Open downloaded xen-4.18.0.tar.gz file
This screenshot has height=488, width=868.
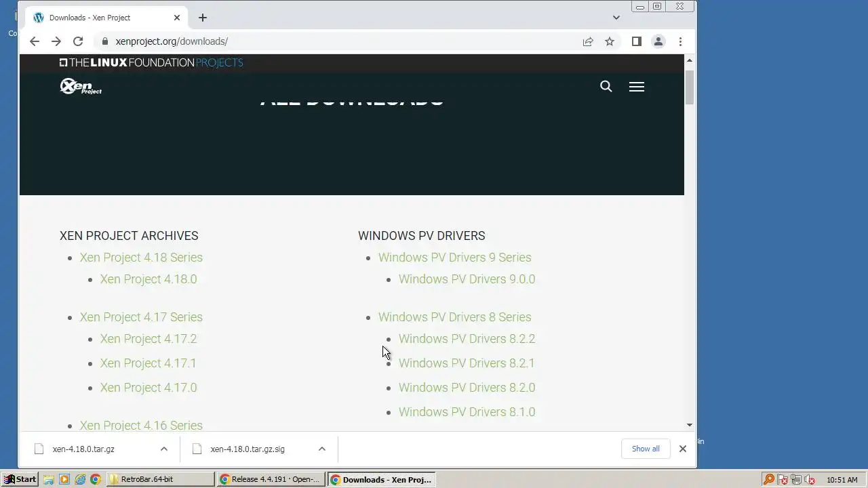point(83,449)
